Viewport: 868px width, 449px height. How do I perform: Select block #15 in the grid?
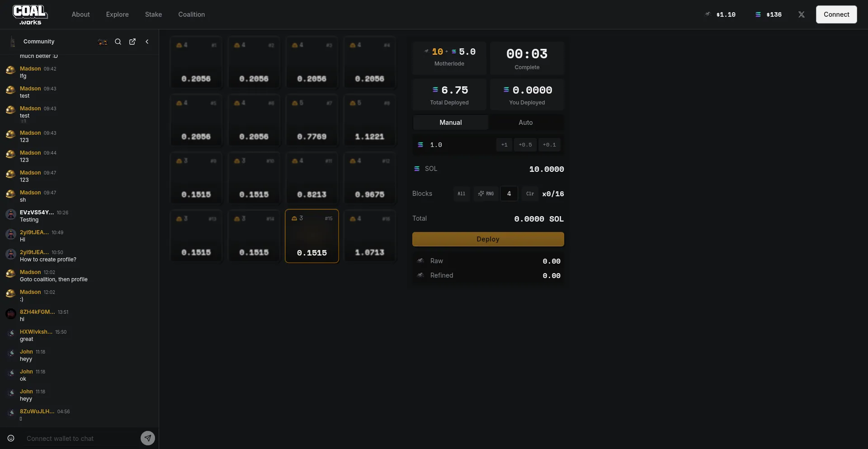[x=312, y=236]
